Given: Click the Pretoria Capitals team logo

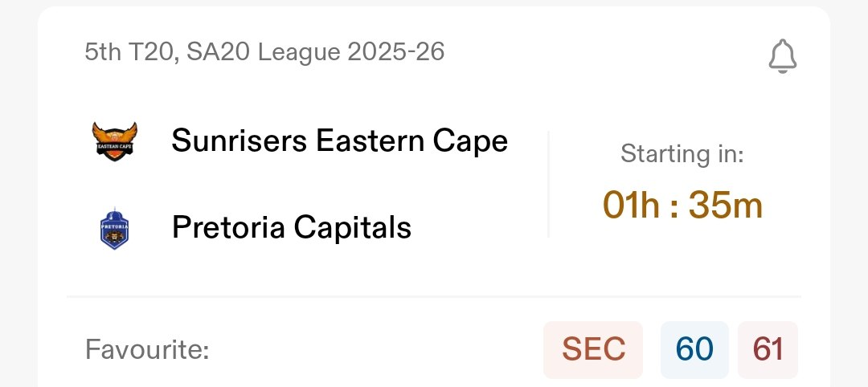Looking at the screenshot, I should pyautogui.click(x=114, y=228).
